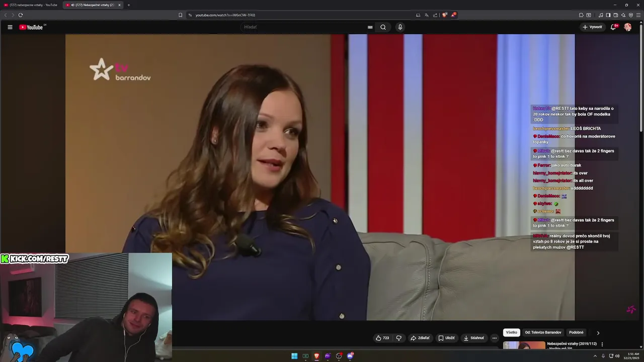Image resolution: width=644 pixels, height=362 pixels.
Task: Click the Vytvoriť create button
Action: tap(592, 27)
